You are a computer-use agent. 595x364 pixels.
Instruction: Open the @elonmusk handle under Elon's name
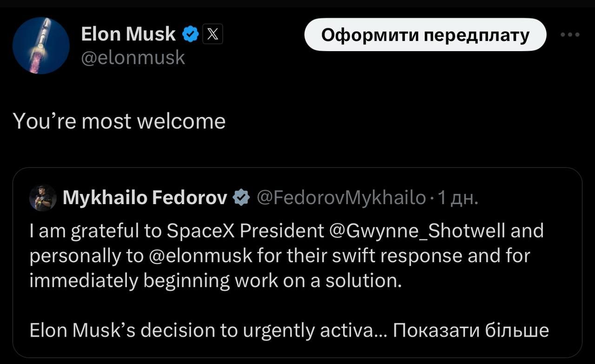tap(133, 57)
